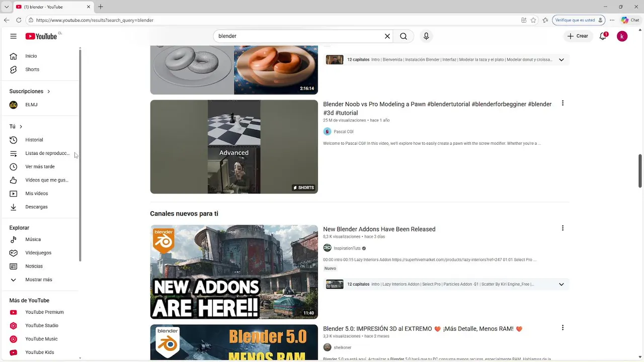Reload the page with browser refresh
644x362 pixels.
coord(19,20)
